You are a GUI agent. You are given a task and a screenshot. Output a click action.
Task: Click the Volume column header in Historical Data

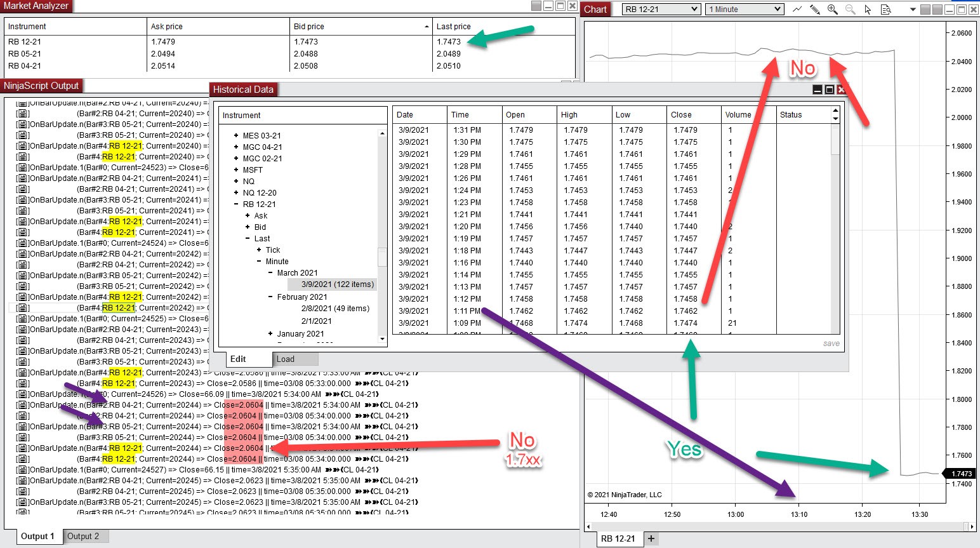pos(749,115)
